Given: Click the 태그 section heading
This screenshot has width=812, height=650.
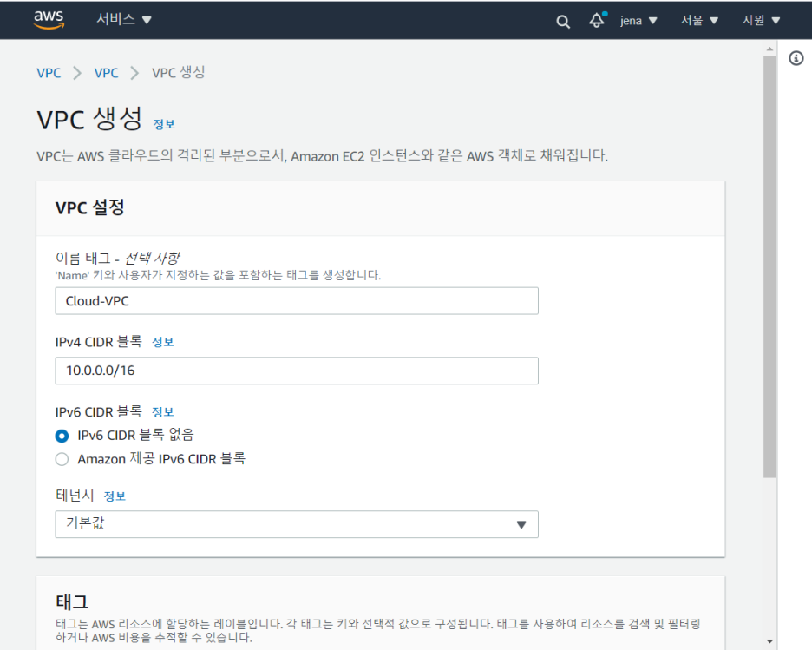Looking at the screenshot, I should click(72, 601).
